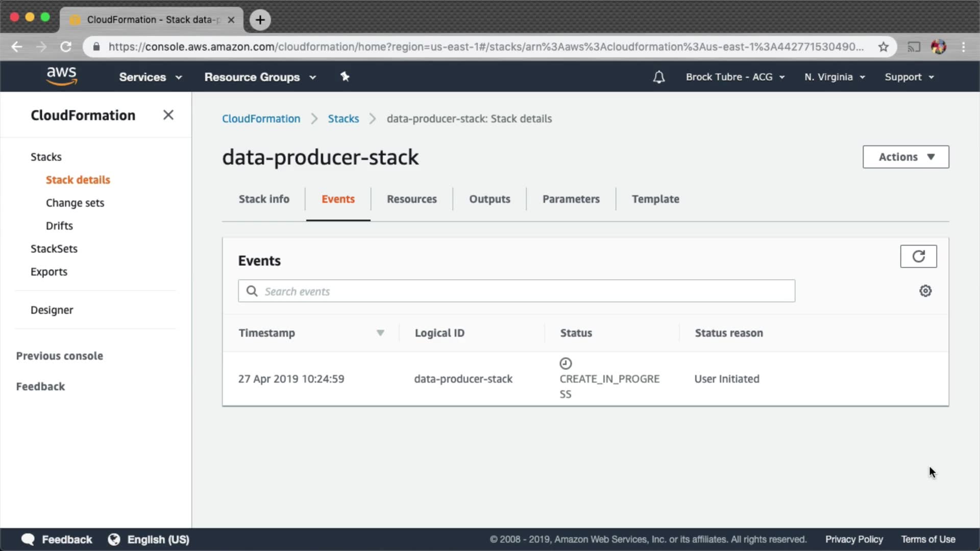Screen dimensions: 980x551
Task: Expand the Services menu
Action: click(x=150, y=77)
